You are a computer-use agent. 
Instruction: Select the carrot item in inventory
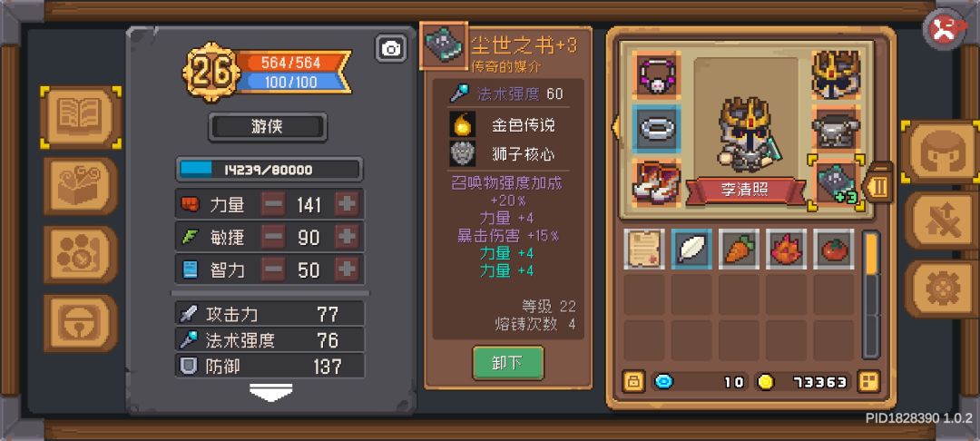[740, 250]
